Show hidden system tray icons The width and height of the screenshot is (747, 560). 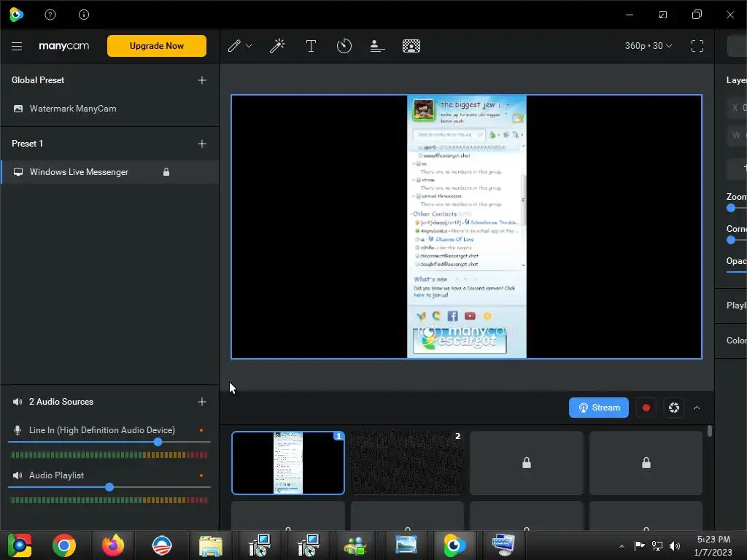click(x=622, y=546)
